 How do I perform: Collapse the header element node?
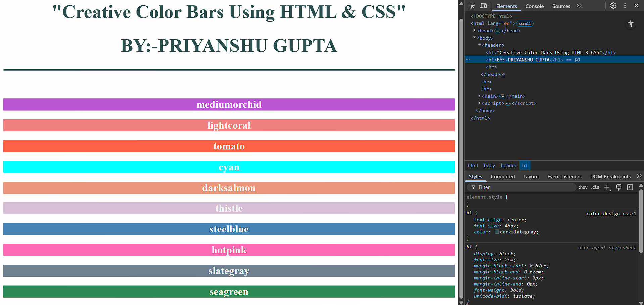pyautogui.click(x=480, y=45)
